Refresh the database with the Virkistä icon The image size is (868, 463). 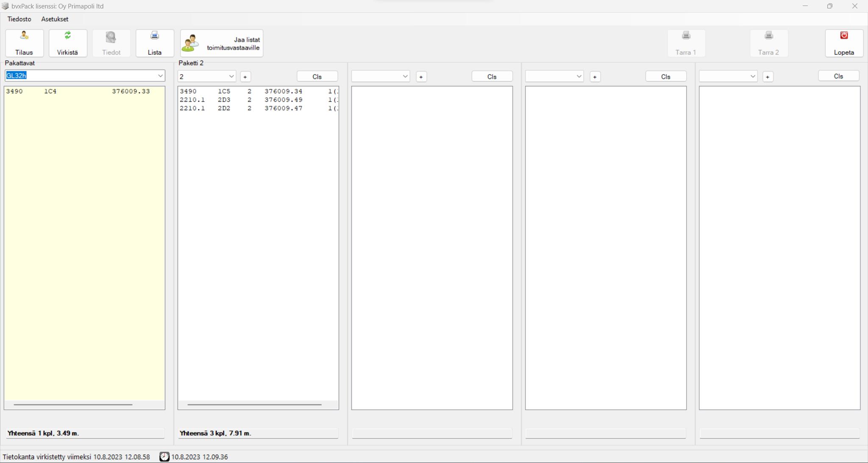click(67, 43)
